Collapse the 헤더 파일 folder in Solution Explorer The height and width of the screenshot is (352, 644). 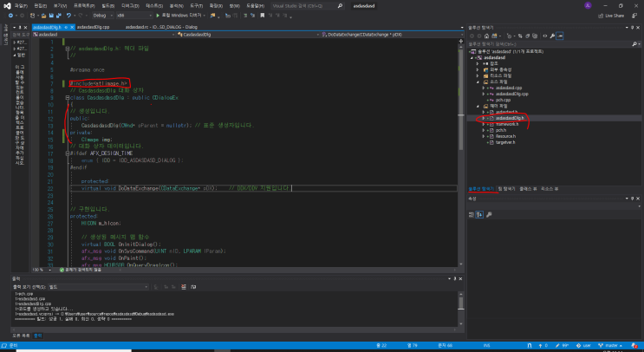(x=478, y=106)
